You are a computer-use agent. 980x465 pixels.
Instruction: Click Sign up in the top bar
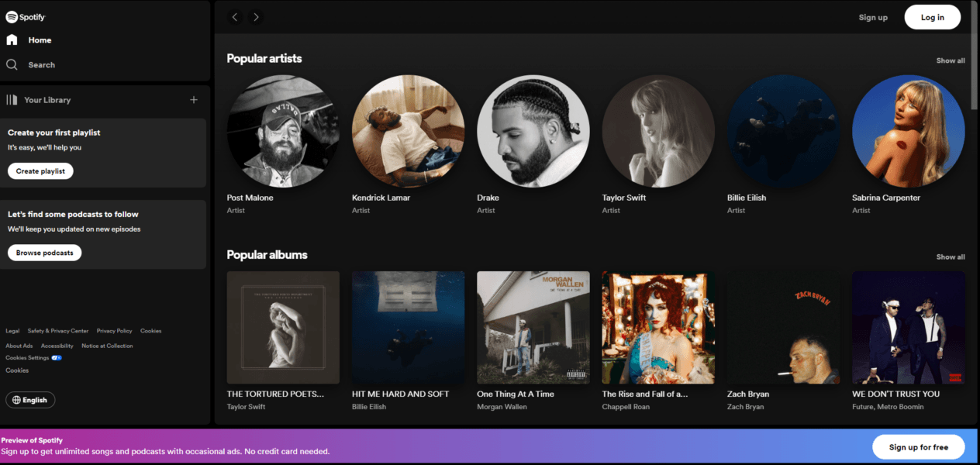pyautogui.click(x=873, y=16)
